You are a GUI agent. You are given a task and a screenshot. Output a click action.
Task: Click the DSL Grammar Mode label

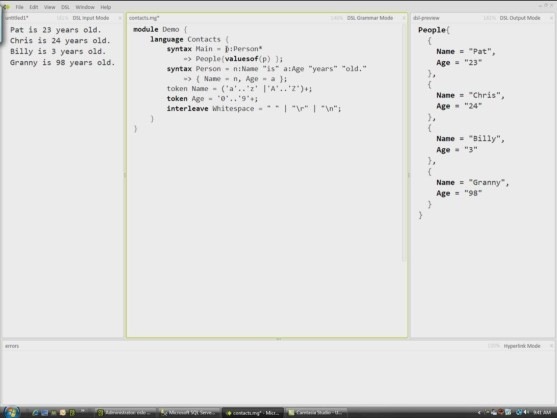[370, 18]
